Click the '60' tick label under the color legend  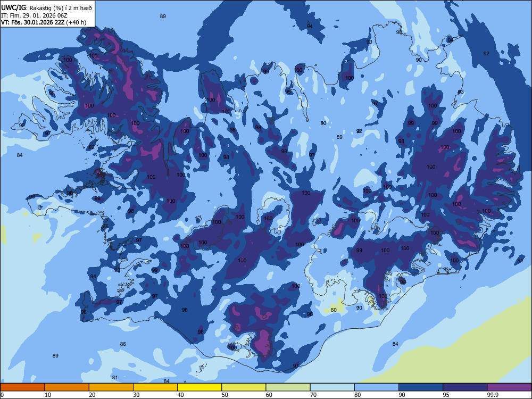coord(269,395)
